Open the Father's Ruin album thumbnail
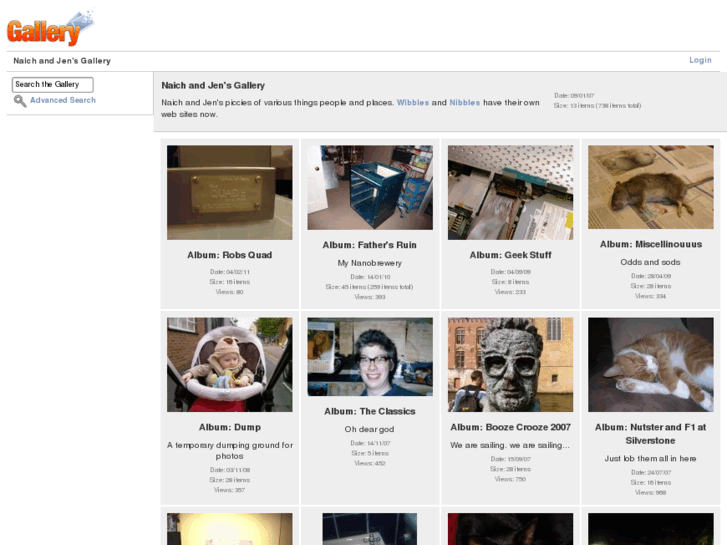 tap(370, 188)
